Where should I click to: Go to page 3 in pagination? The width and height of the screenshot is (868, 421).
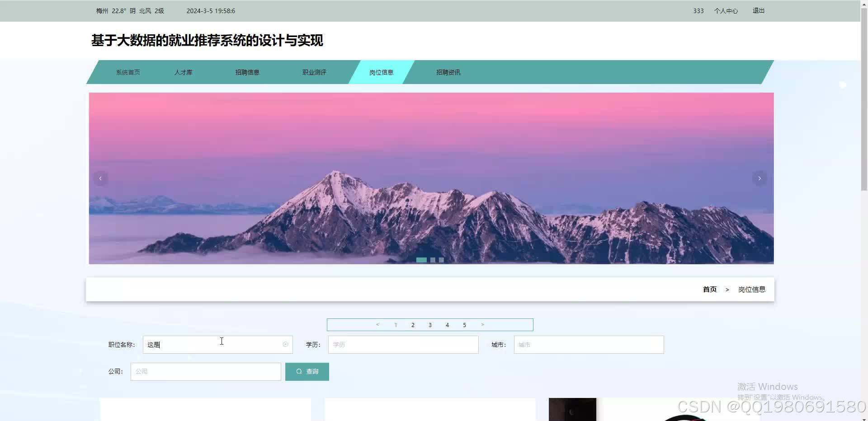click(430, 325)
